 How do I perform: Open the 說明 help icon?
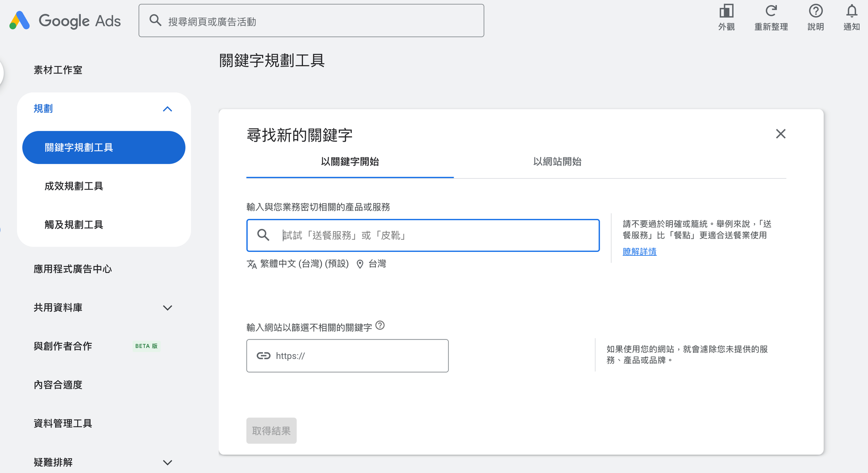pos(815,11)
